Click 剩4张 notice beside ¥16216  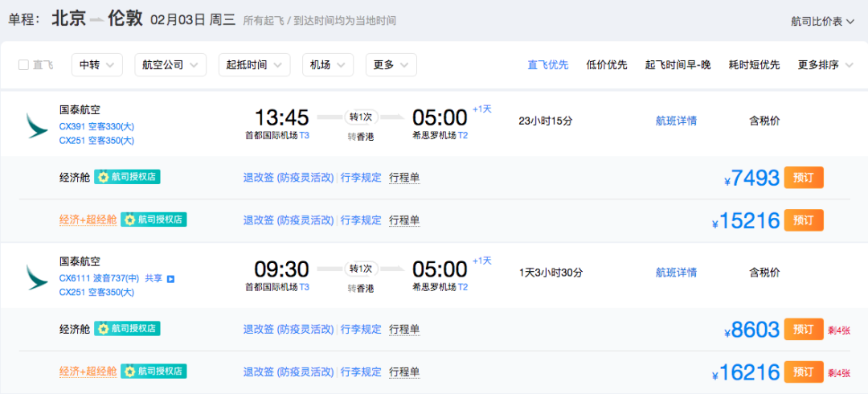click(838, 373)
